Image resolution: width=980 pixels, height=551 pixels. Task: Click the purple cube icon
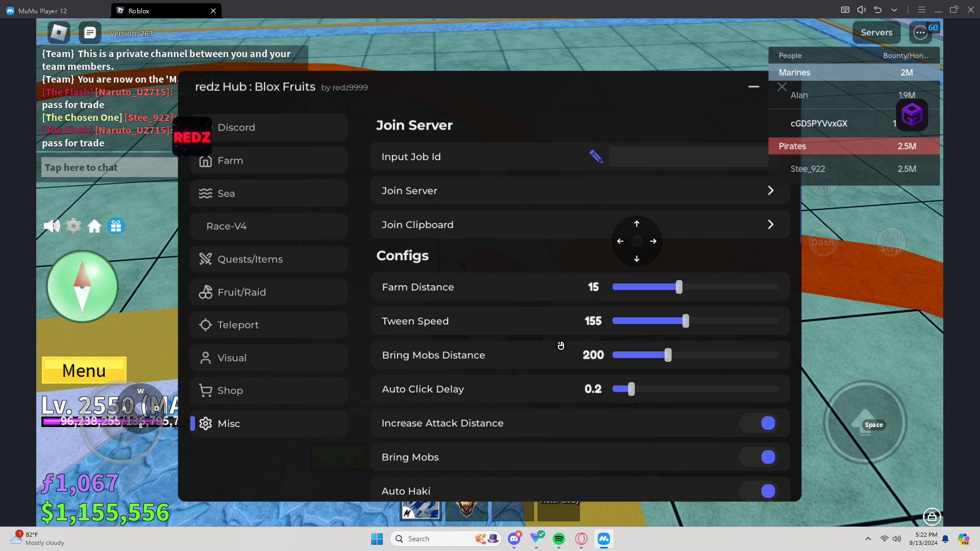coord(912,114)
